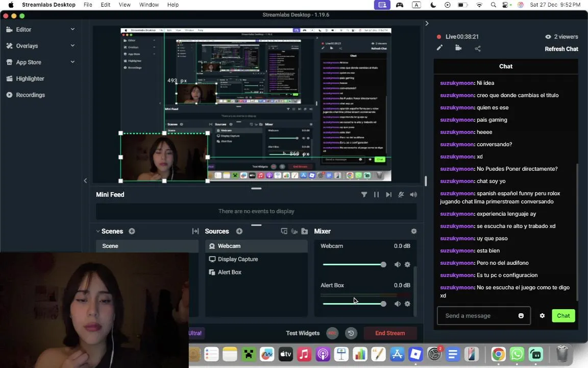This screenshot has width=588, height=368.
Task: Open App Store from the dock
Action: 397,354
